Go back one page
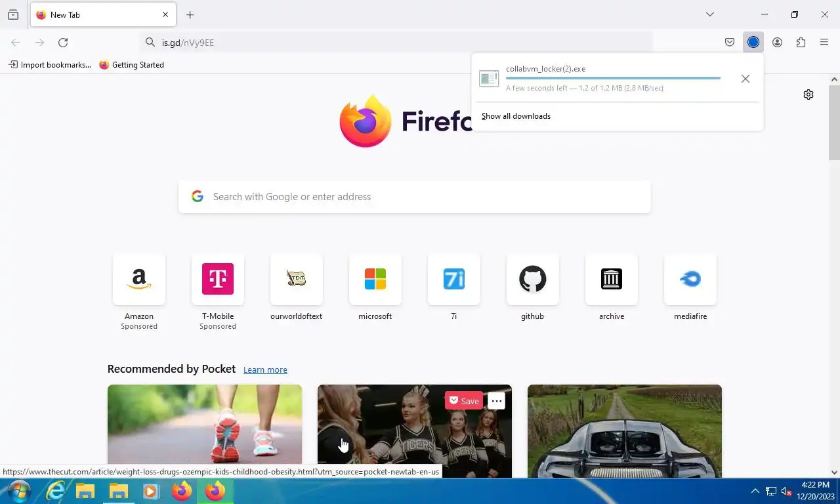 point(16,43)
